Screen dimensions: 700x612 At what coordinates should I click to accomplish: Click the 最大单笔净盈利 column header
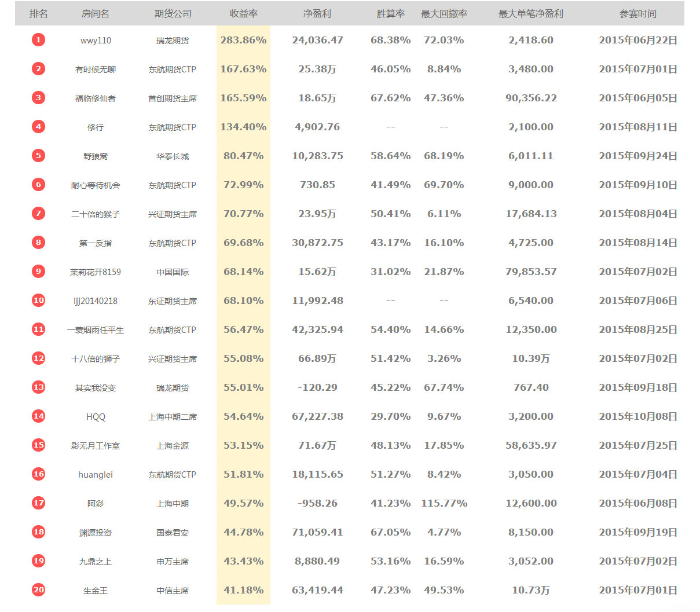[x=531, y=13]
